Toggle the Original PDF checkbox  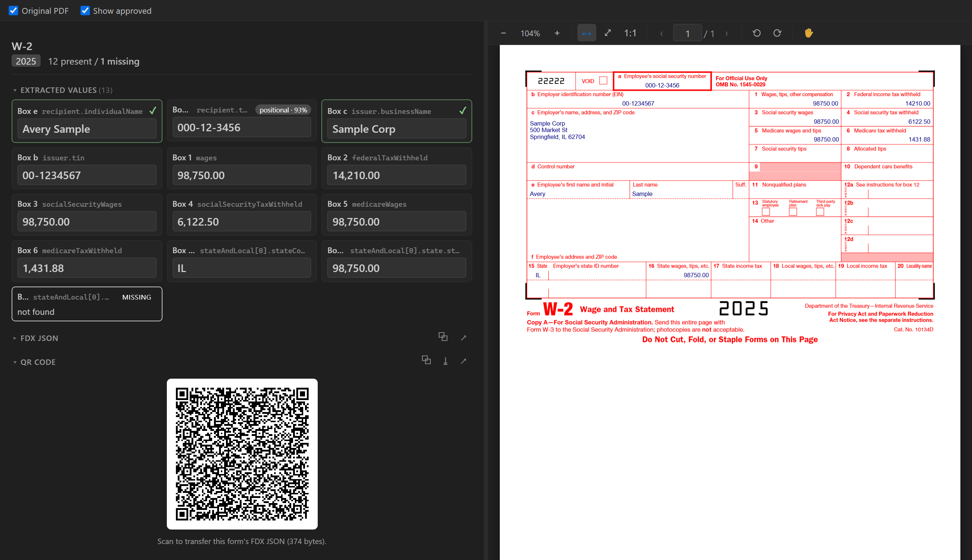[13, 11]
